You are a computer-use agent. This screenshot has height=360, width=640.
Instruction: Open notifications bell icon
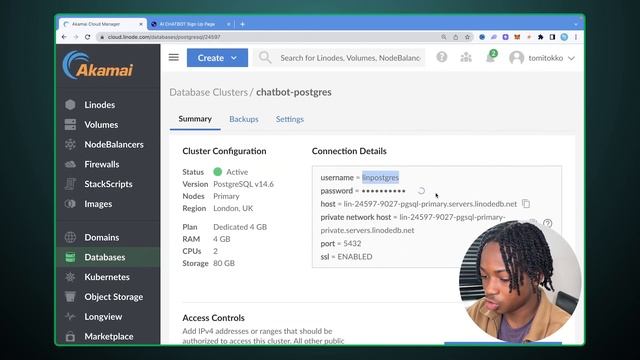pos(491,57)
